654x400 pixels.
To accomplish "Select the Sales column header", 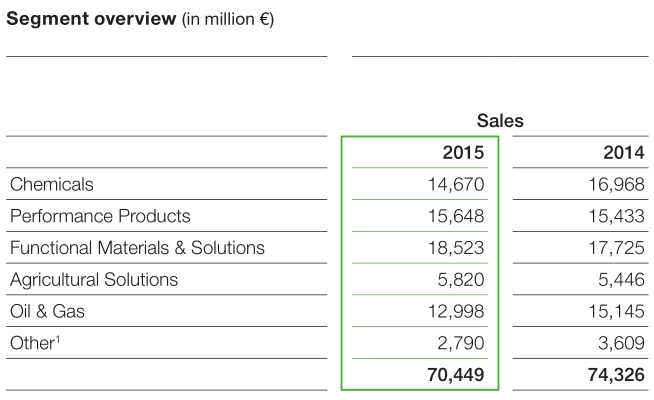I will [x=500, y=121].
